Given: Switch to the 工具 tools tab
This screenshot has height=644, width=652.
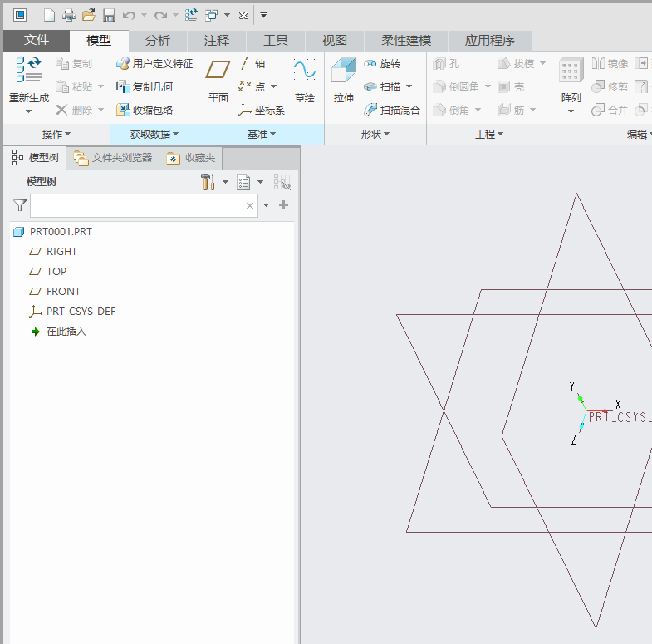Looking at the screenshot, I should click(x=276, y=41).
